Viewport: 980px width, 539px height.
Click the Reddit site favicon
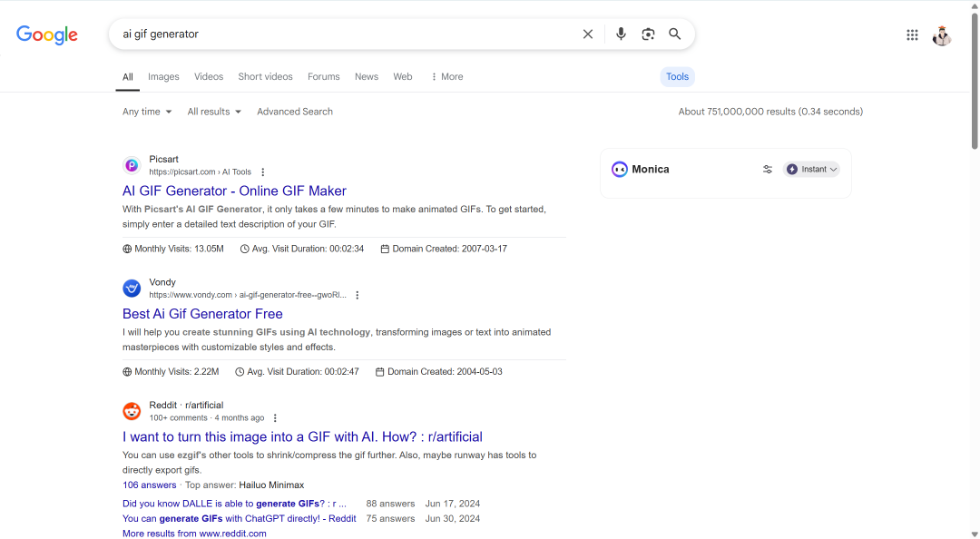pos(132,411)
